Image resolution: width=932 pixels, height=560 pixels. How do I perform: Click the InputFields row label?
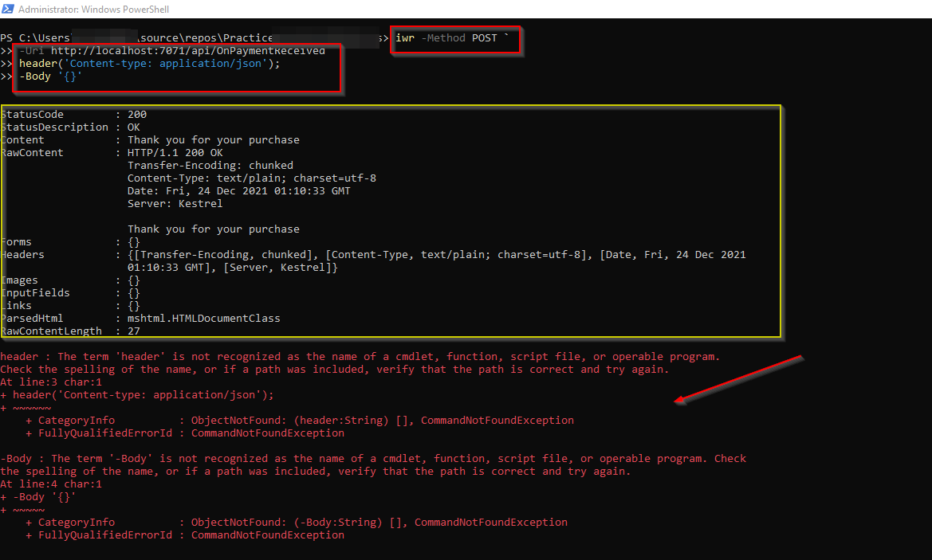(35, 293)
